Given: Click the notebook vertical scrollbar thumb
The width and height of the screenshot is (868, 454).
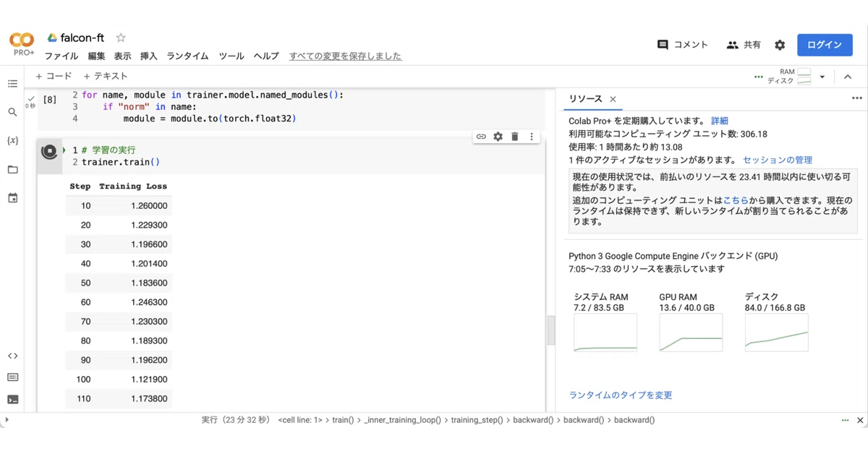Looking at the screenshot, I should pos(550,330).
